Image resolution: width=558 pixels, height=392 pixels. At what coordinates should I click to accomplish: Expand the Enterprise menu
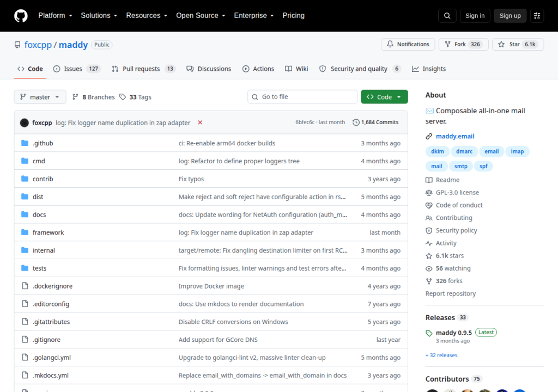click(254, 16)
